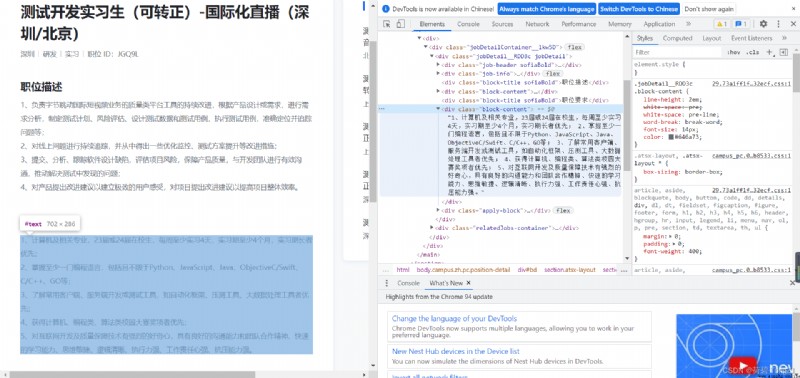The image size is (800, 378).
Task: Expand the apply-block div node
Action: (438, 210)
